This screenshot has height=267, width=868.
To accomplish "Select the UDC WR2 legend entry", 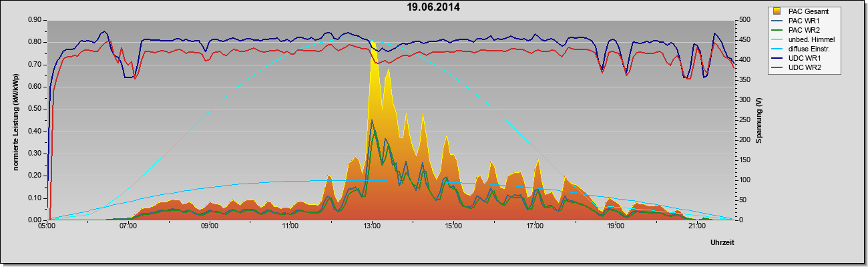I will click(x=805, y=67).
